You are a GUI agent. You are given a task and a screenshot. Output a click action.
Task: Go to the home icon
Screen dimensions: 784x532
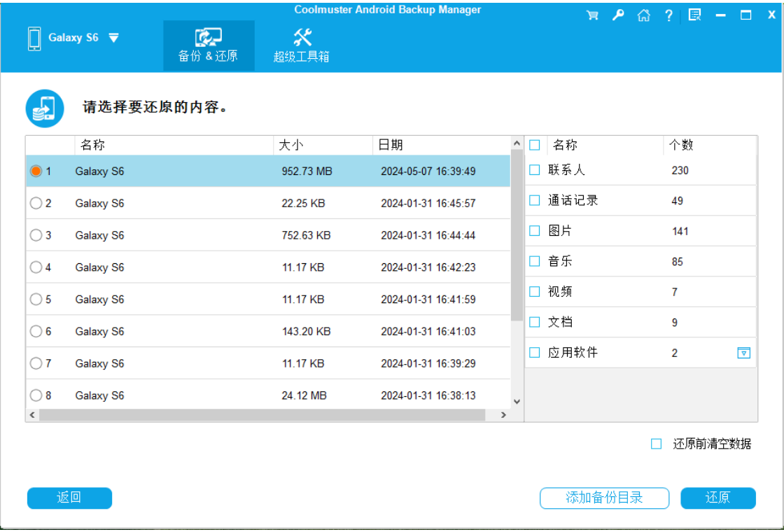(643, 15)
